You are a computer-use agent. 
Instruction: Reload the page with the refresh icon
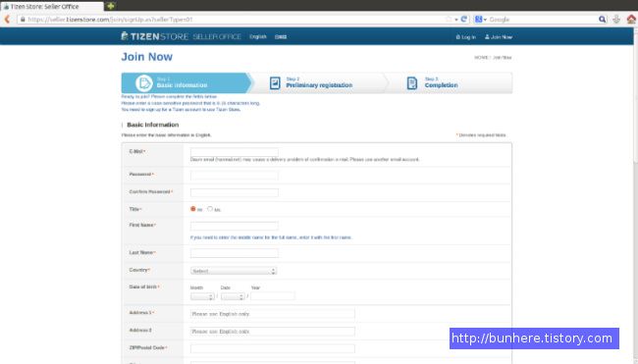(463, 19)
